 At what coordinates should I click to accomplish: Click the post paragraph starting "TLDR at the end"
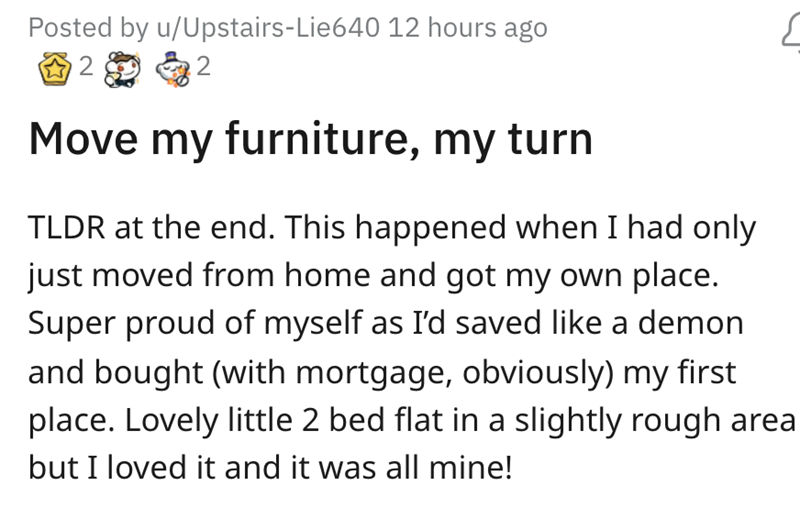390,228
